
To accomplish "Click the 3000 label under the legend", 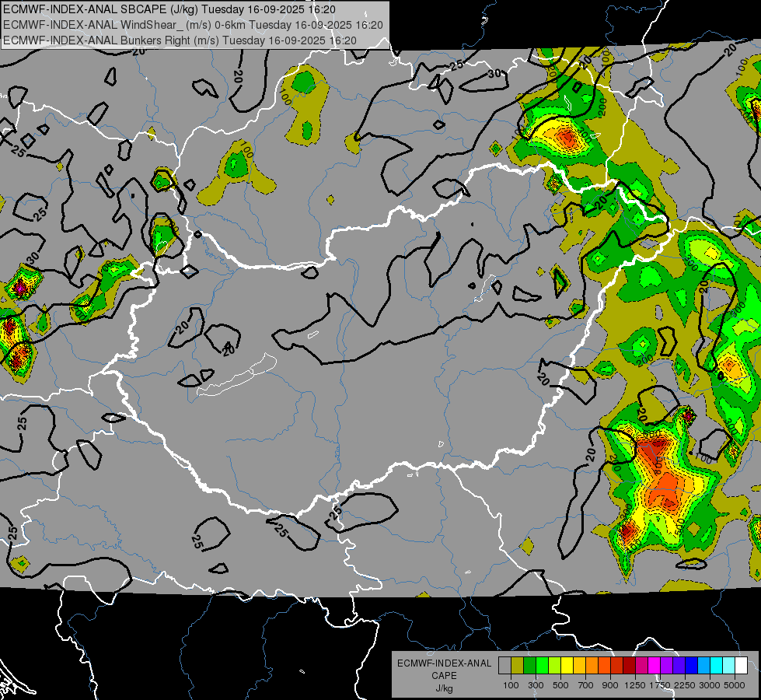I will pyautogui.click(x=710, y=685).
